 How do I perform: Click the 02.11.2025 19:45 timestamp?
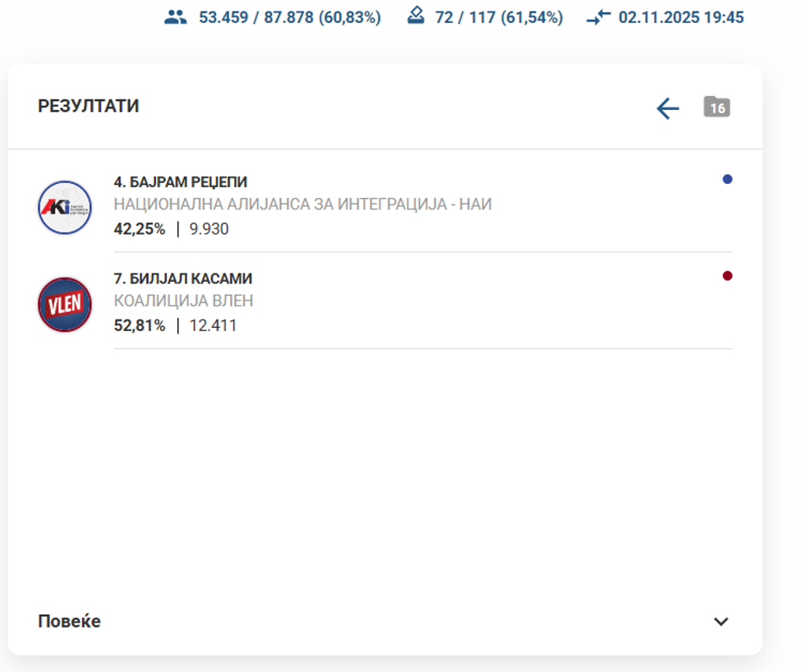681,17
